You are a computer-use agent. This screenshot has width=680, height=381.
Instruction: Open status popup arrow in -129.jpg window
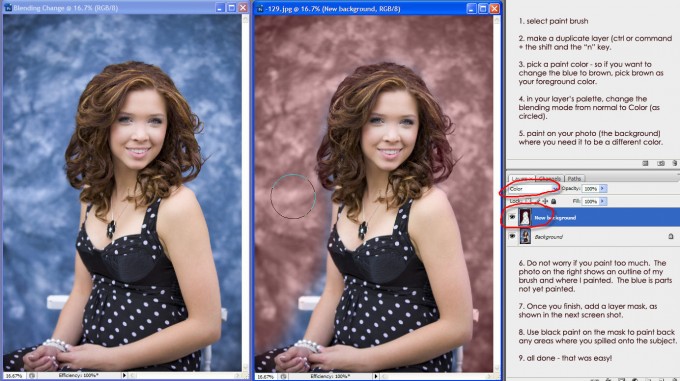(x=376, y=376)
